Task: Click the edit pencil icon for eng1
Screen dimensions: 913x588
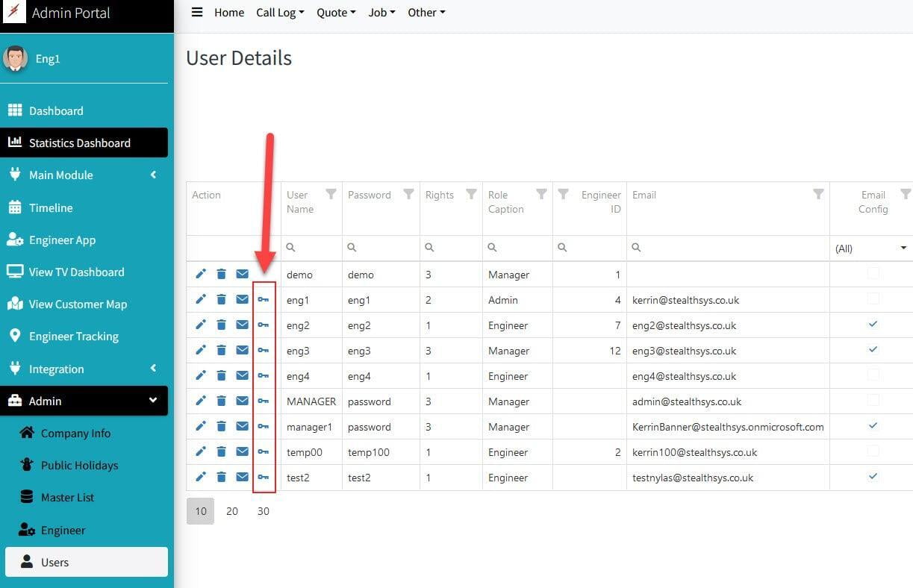Action: point(200,300)
